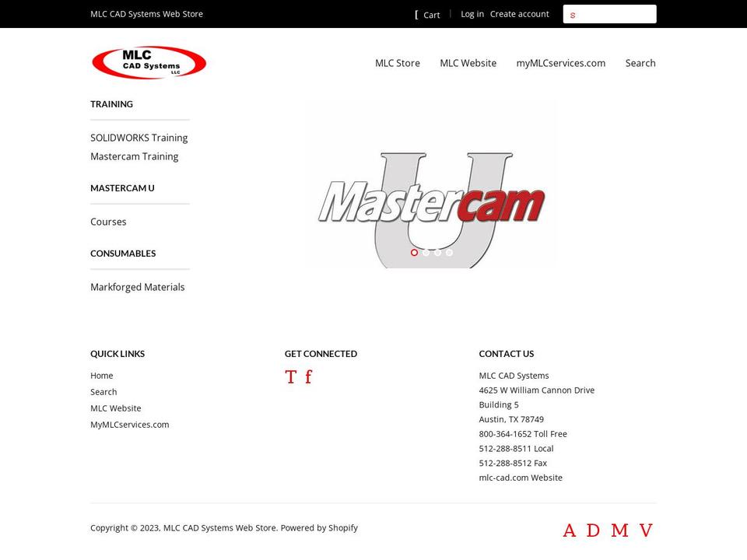Click Powered by Shopify link
This screenshot has width=747, height=560.
[319, 528]
